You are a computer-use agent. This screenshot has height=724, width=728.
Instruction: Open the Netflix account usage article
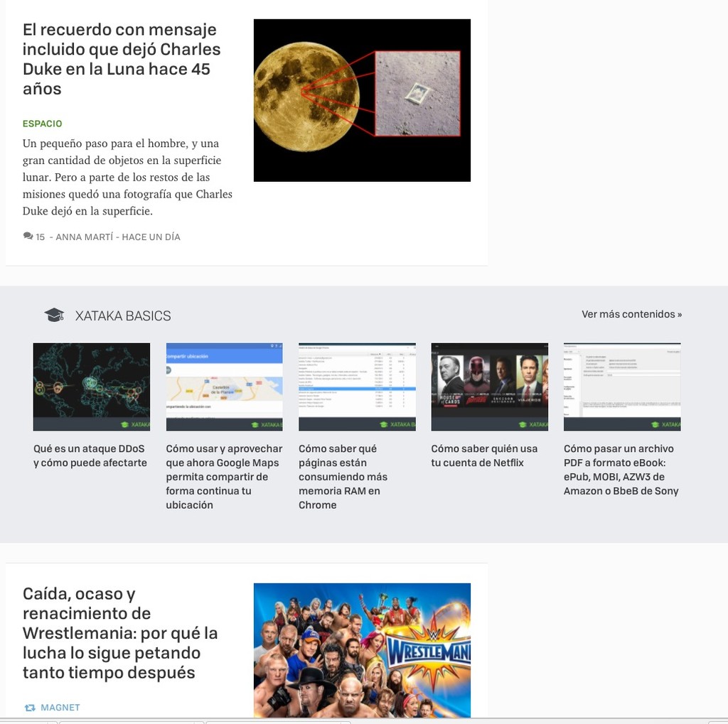[x=489, y=387]
